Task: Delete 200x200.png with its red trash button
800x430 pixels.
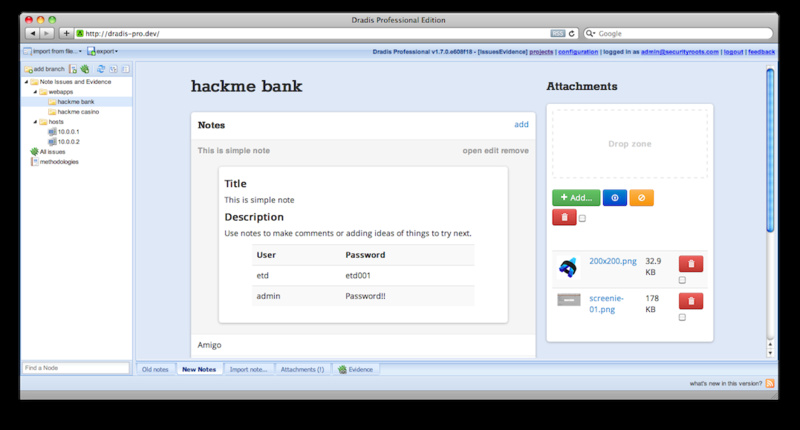Action: coord(691,264)
